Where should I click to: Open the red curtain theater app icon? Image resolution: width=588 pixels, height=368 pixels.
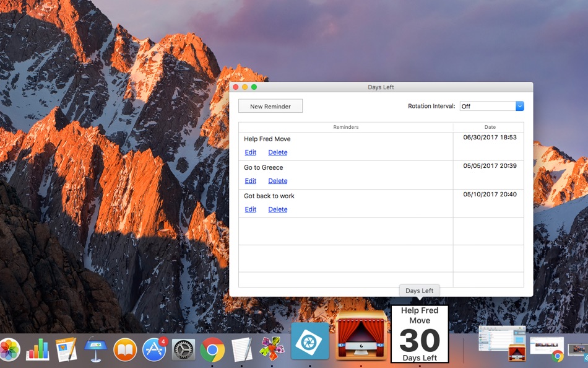pyautogui.click(x=361, y=336)
